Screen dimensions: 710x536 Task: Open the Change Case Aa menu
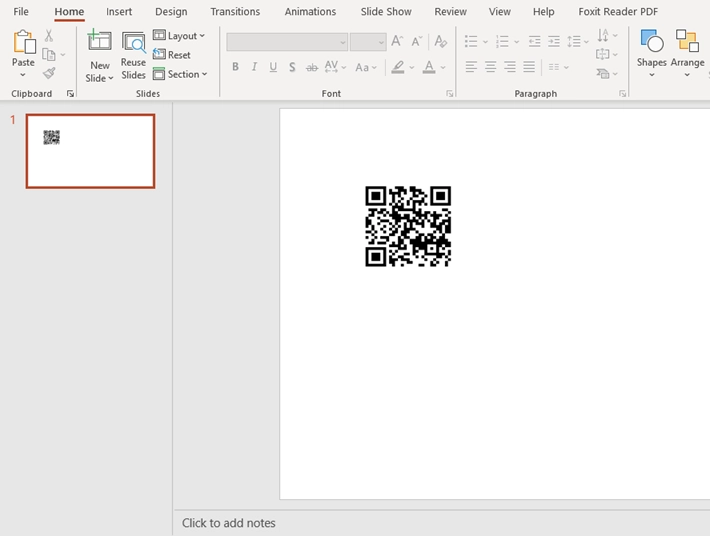tap(366, 67)
